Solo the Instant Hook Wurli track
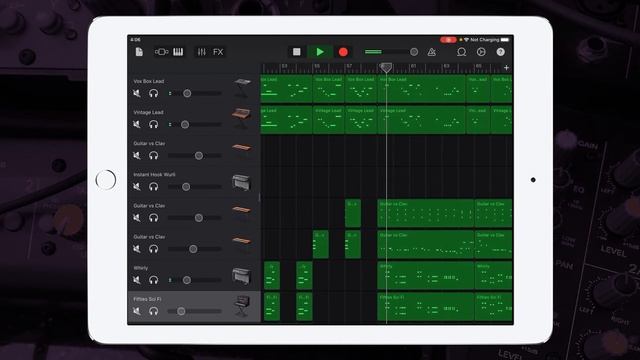This screenshot has width=640, height=360. (x=153, y=187)
